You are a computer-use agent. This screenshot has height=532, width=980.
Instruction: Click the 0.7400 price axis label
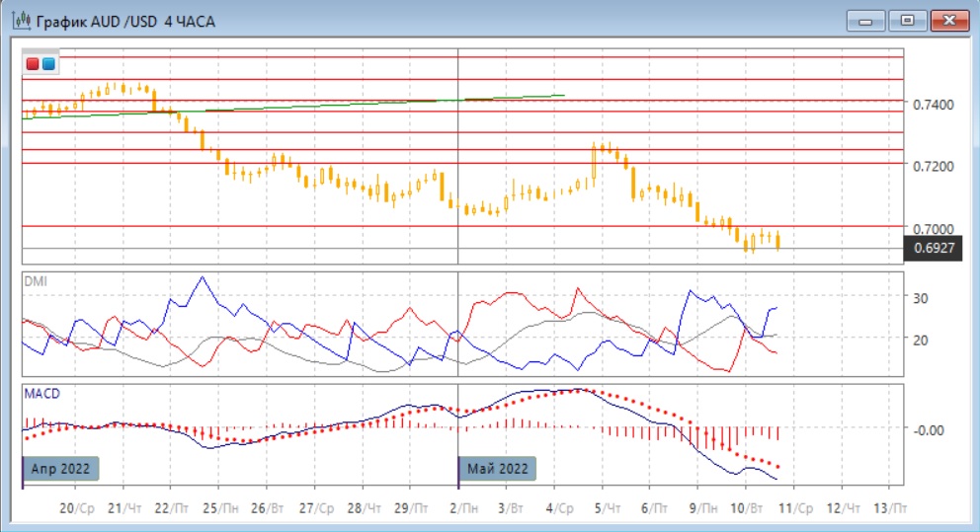(934, 104)
